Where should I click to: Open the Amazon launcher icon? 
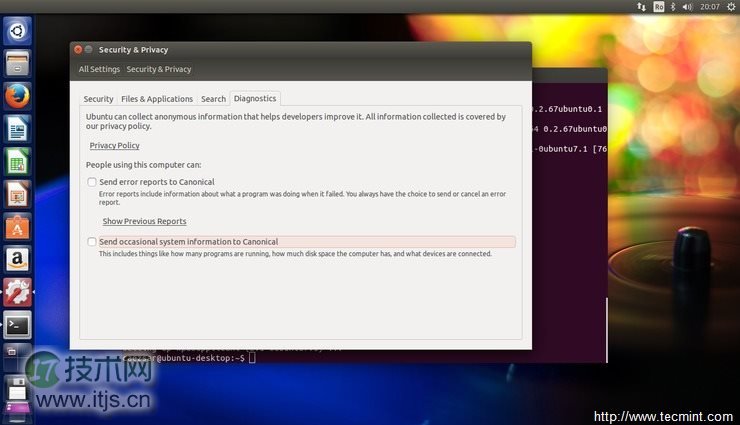pyautogui.click(x=17, y=259)
